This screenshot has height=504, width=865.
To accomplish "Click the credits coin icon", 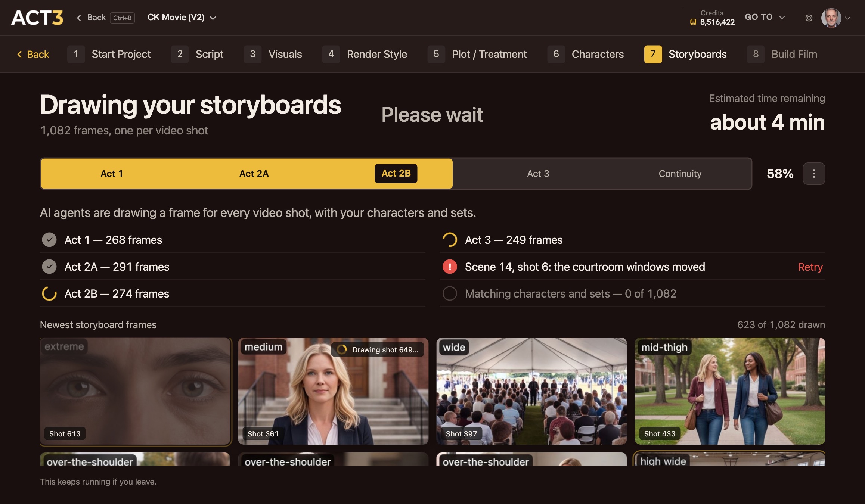I will click(693, 22).
